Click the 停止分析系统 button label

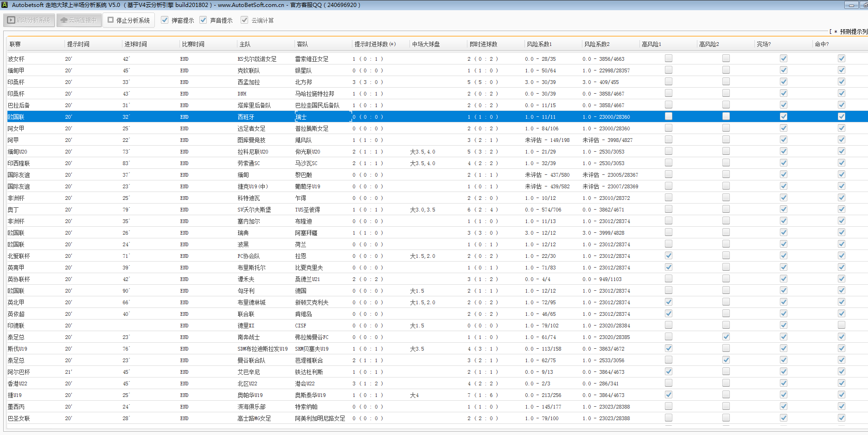click(x=133, y=20)
